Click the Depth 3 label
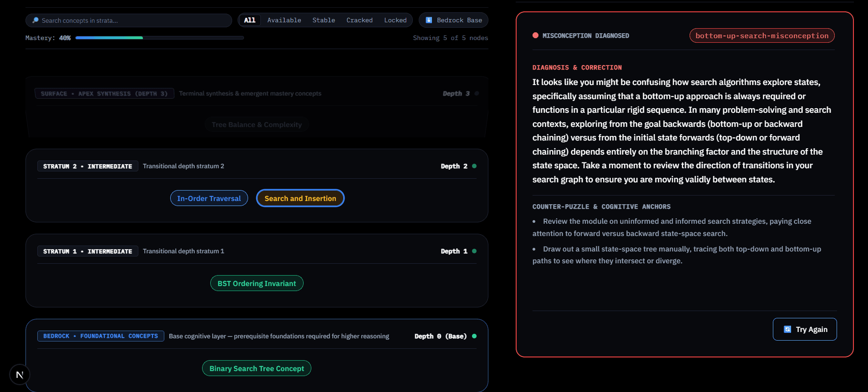The height and width of the screenshot is (392, 868). tap(456, 93)
